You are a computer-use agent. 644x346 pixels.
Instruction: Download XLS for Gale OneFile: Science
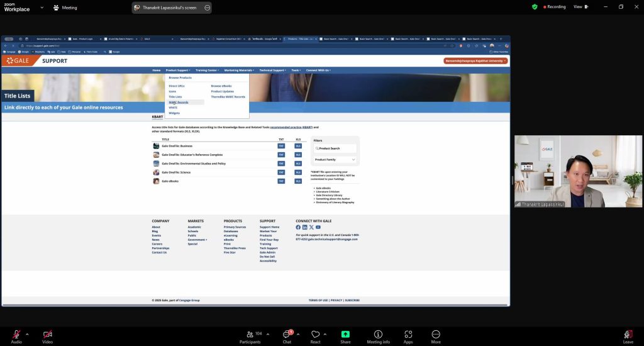point(298,172)
